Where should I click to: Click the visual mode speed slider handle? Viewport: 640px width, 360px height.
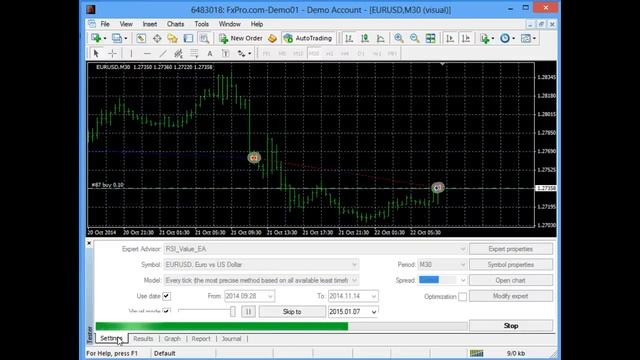(233, 311)
